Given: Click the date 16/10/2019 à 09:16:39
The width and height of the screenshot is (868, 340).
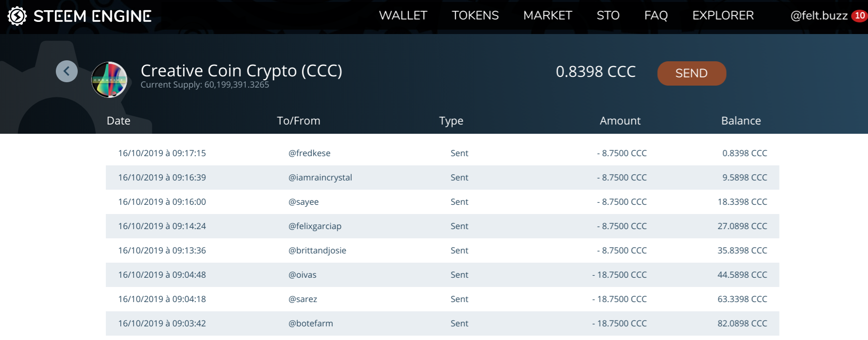Looking at the screenshot, I should (x=162, y=178).
